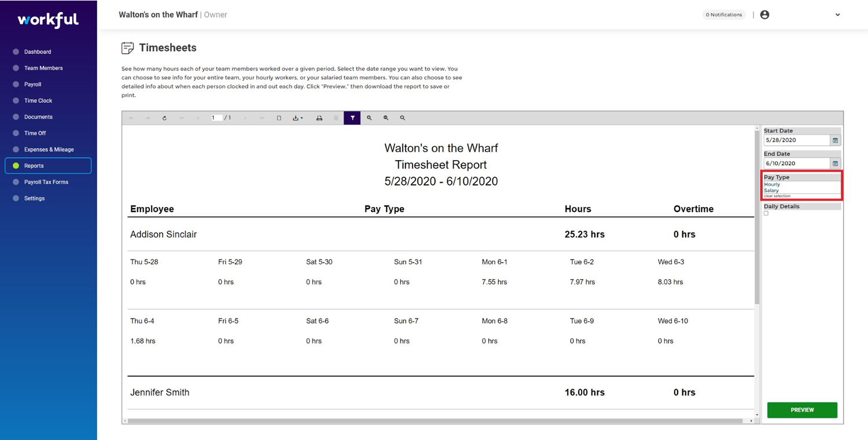Expand the account dropdown chevron
868x440 pixels.
coord(837,15)
